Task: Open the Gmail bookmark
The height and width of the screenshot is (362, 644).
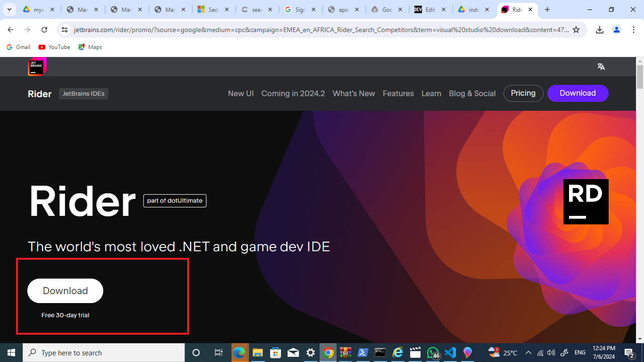Action: click(18, 47)
